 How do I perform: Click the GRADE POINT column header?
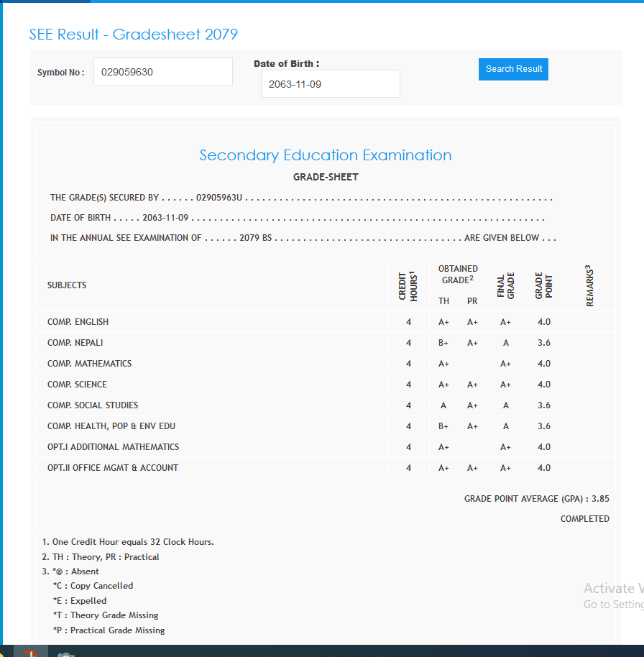coord(544,285)
